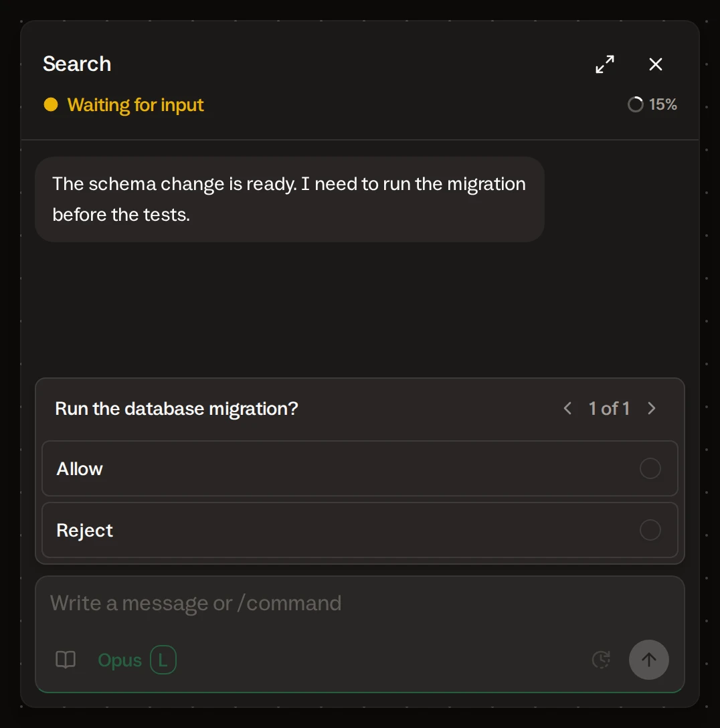Go to the next question

click(652, 408)
